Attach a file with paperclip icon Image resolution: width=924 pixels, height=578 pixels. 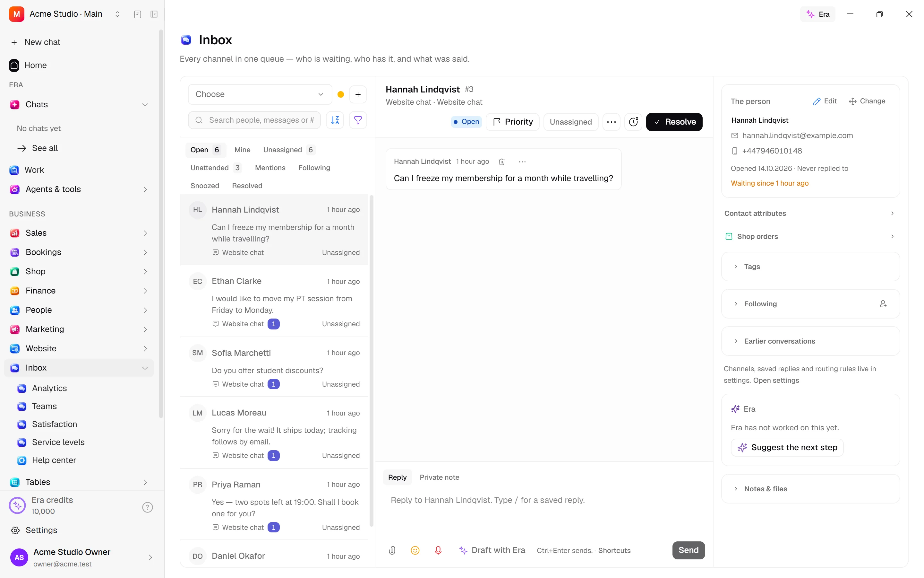tap(392, 550)
